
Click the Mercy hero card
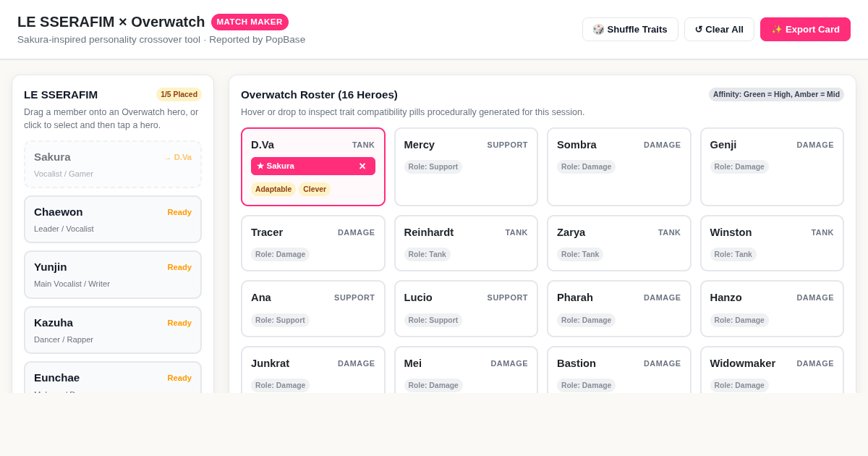pos(466,167)
